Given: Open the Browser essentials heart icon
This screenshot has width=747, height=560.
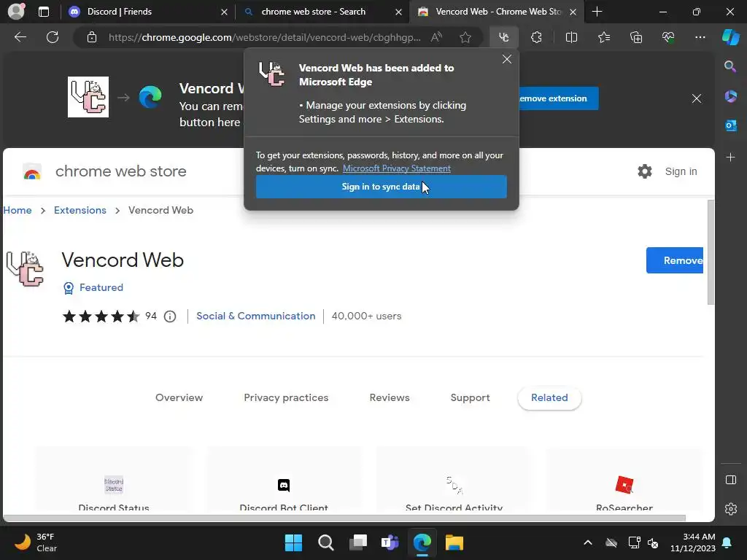Looking at the screenshot, I should tap(668, 37).
